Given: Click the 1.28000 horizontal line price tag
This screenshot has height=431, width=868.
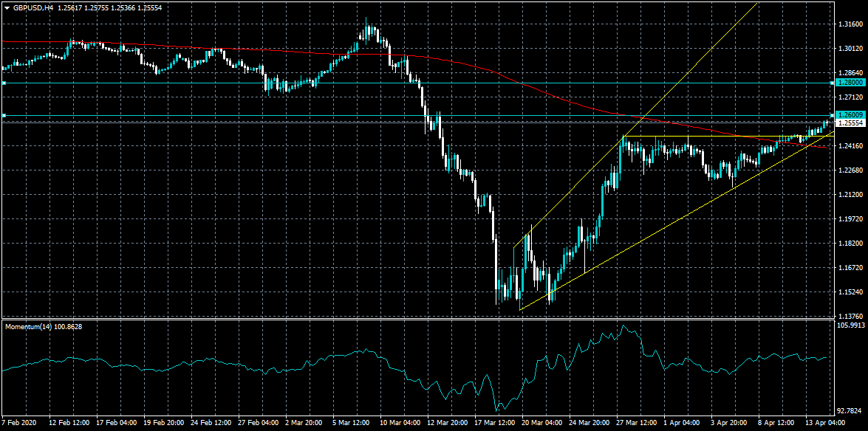Looking at the screenshot, I should tap(850, 83).
